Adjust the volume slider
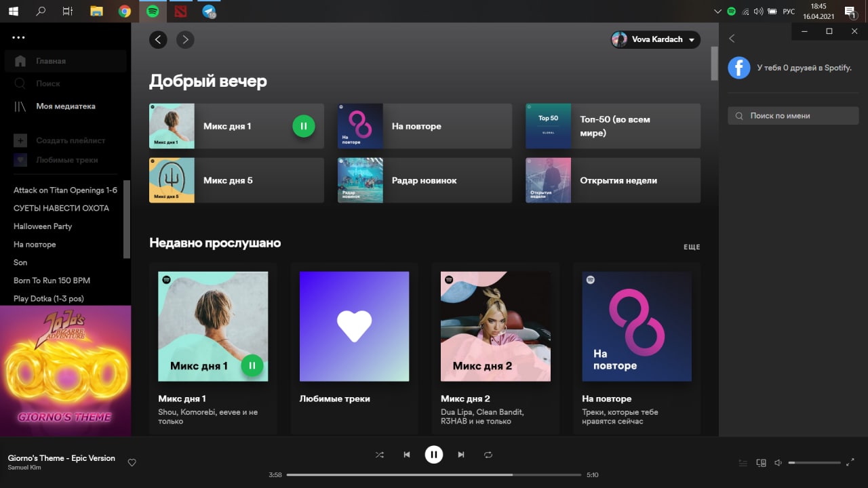This screenshot has height=488, width=868. [x=814, y=463]
